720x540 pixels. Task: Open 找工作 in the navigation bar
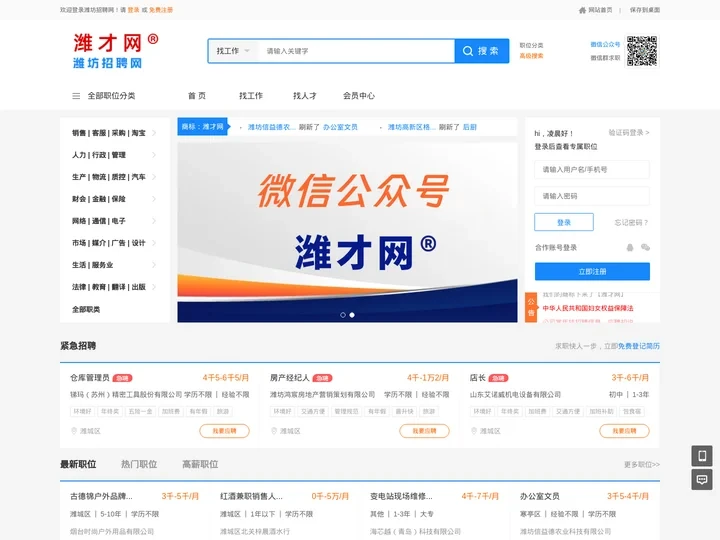[251, 96]
